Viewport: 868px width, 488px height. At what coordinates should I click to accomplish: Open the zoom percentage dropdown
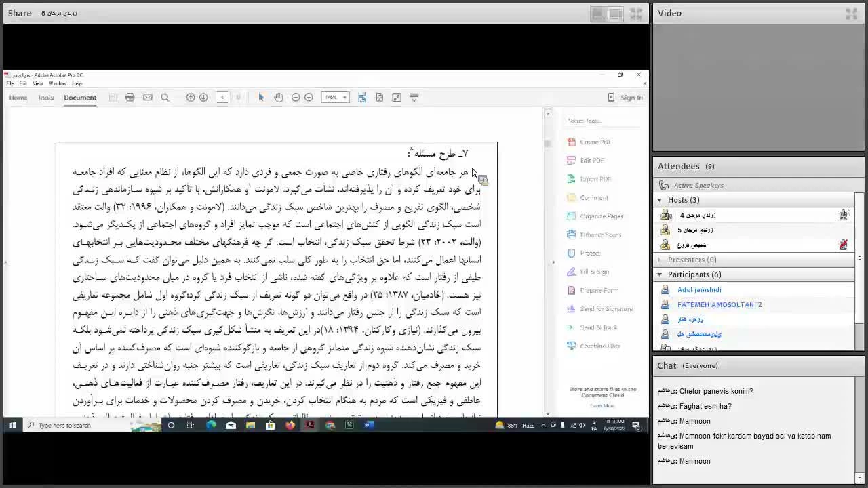(344, 98)
